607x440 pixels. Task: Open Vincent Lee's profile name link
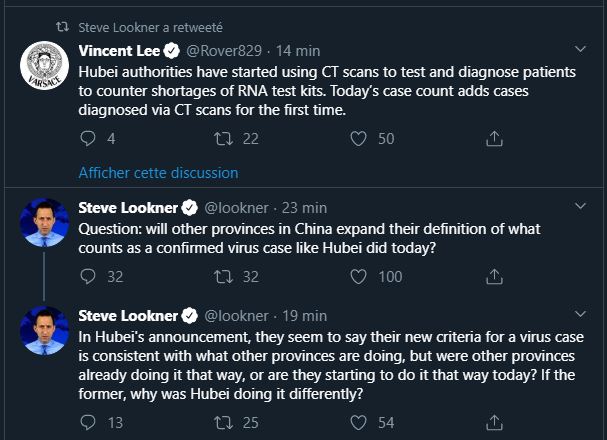pos(122,50)
